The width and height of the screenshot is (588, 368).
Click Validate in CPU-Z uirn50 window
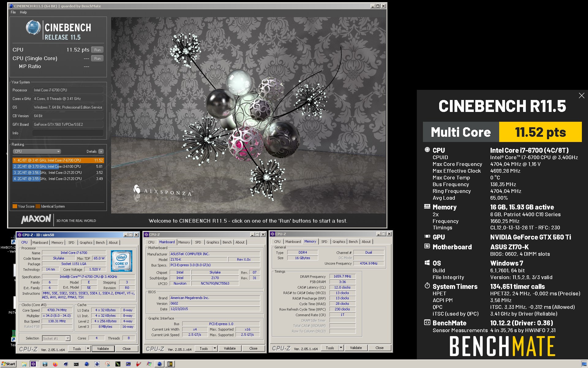tap(103, 349)
